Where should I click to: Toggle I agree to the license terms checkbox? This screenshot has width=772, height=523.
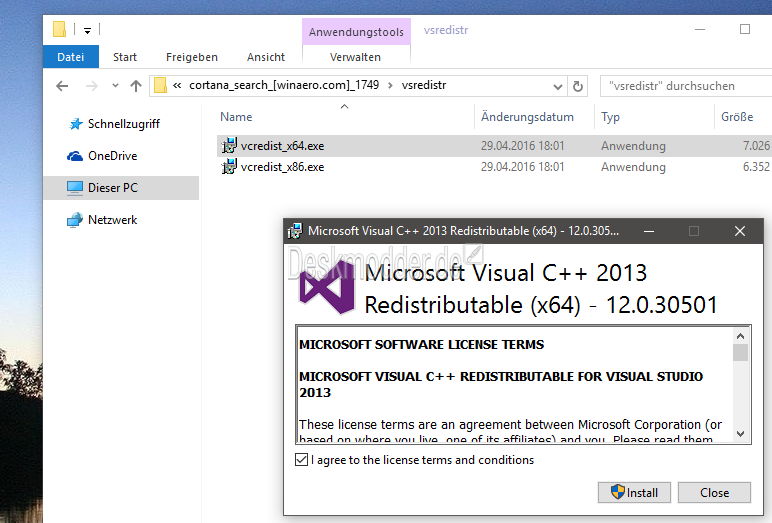[x=301, y=459]
